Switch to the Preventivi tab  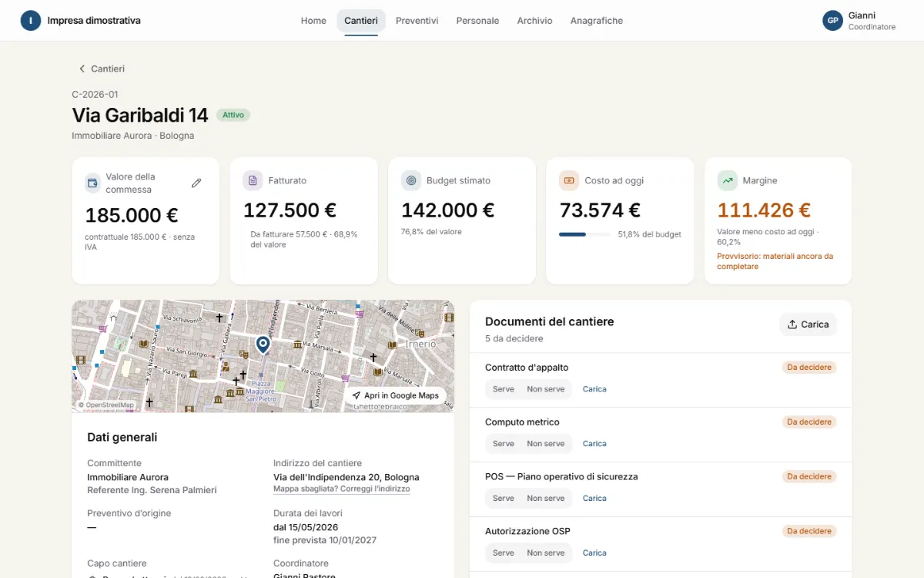pyautogui.click(x=417, y=21)
